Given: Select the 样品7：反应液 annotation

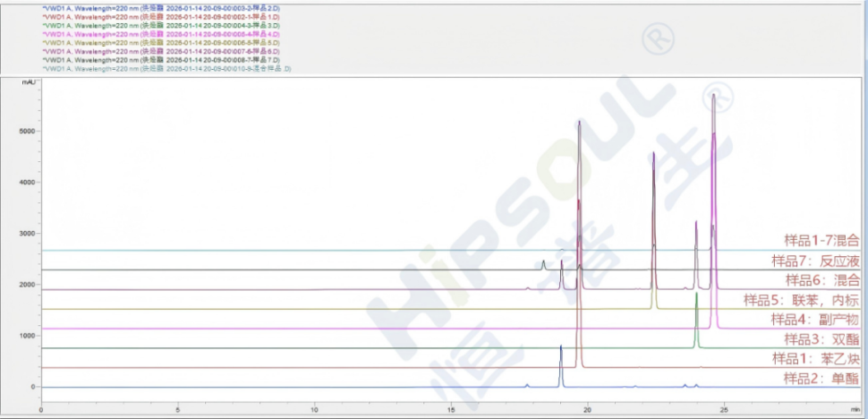Looking at the screenshot, I should pyautogui.click(x=815, y=261).
